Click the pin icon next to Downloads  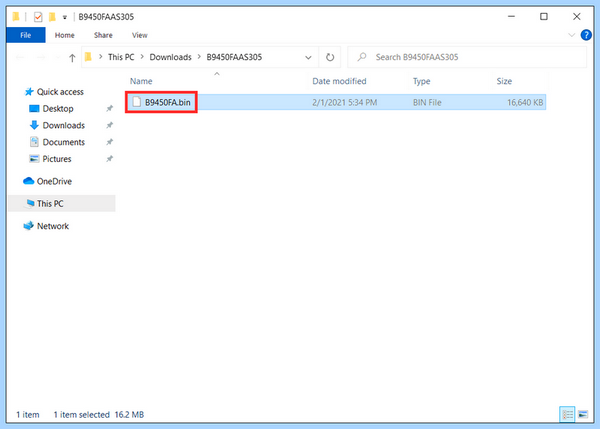click(x=109, y=126)
